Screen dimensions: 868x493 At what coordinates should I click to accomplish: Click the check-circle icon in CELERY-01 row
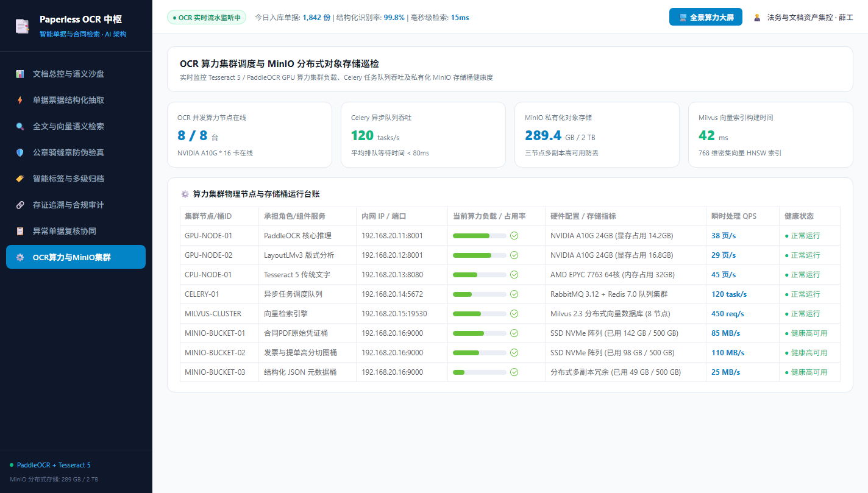(514, 294)
